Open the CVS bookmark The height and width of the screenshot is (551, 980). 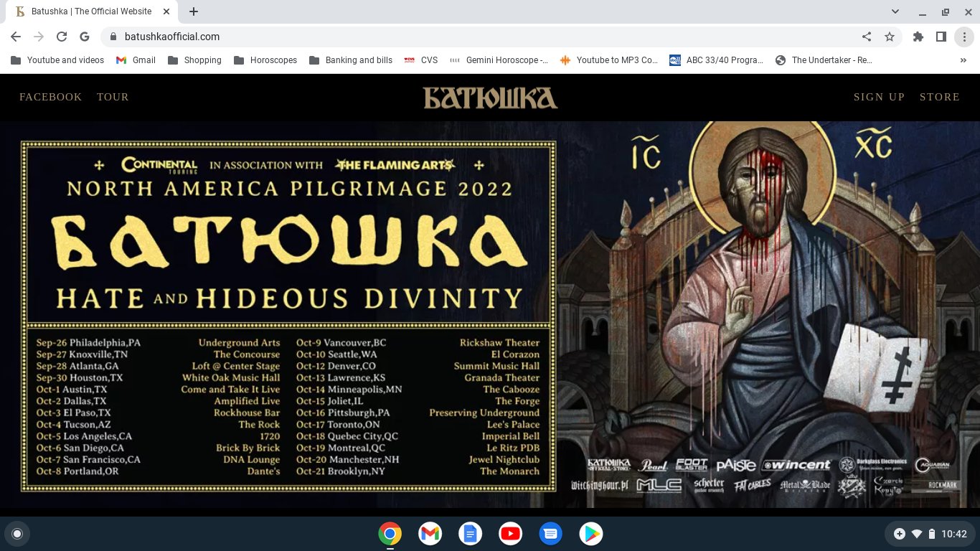pyautogui.click(x=421, y=60)
